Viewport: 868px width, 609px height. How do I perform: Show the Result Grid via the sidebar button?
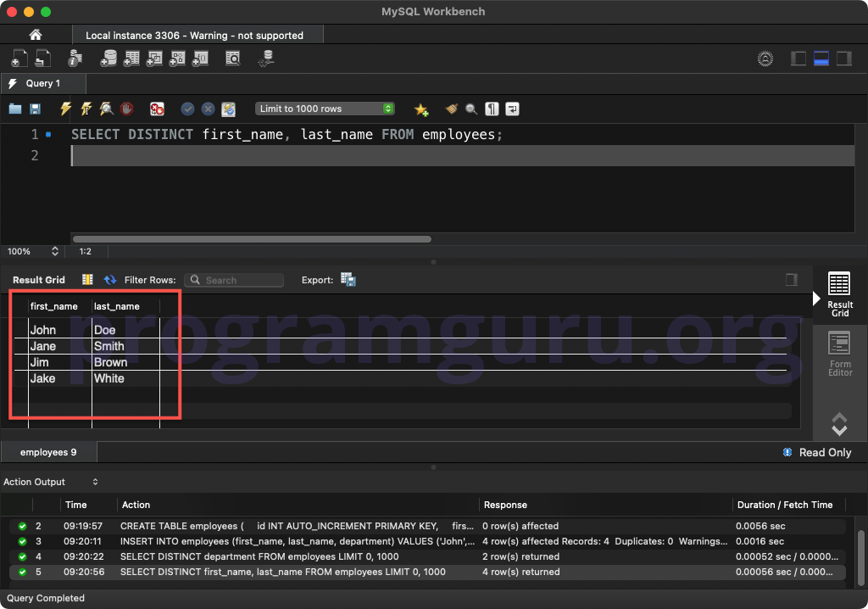839,293
